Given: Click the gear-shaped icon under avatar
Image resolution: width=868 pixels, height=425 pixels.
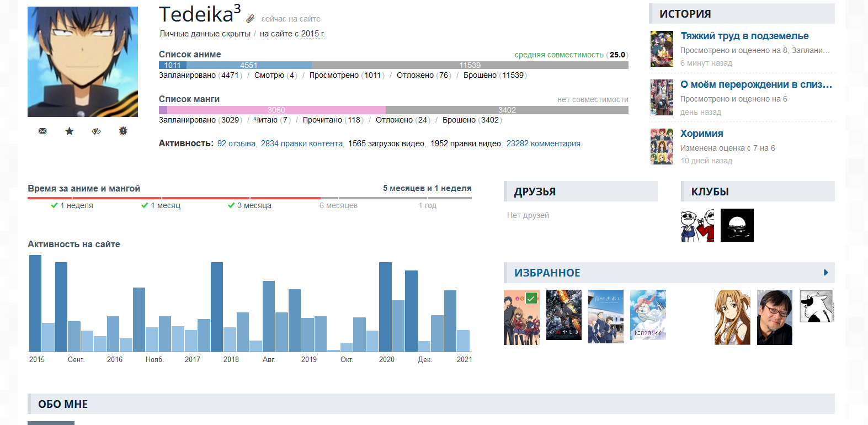Looking at the screenshot, I should point(123,131).
